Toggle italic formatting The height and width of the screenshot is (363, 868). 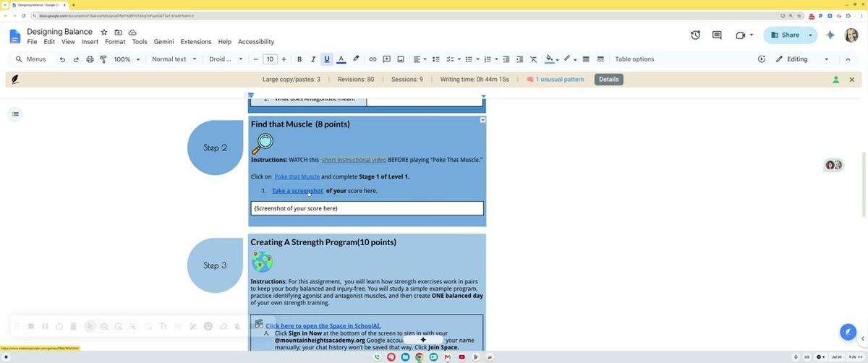click(313, 59)
